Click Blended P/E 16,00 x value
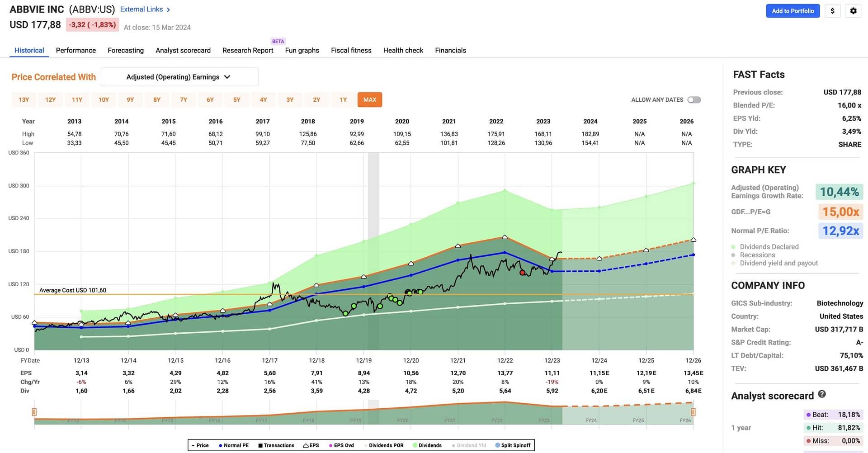The image size is (868, 453). 849,105
